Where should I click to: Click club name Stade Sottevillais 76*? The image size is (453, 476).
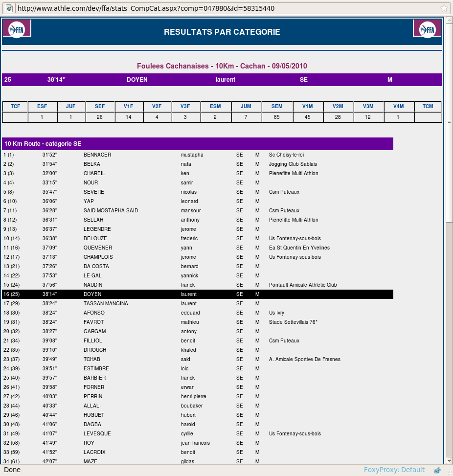click(293, 322)
